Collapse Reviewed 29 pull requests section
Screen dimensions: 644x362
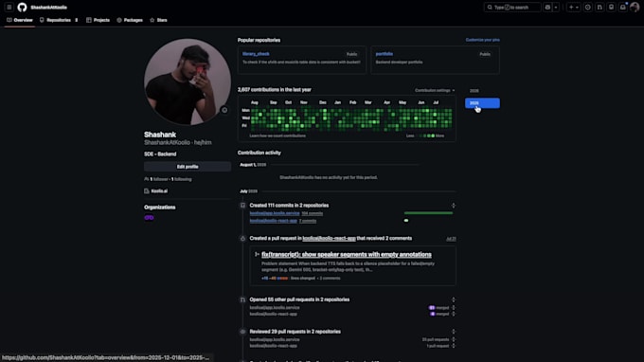click(x=454, y=332)
